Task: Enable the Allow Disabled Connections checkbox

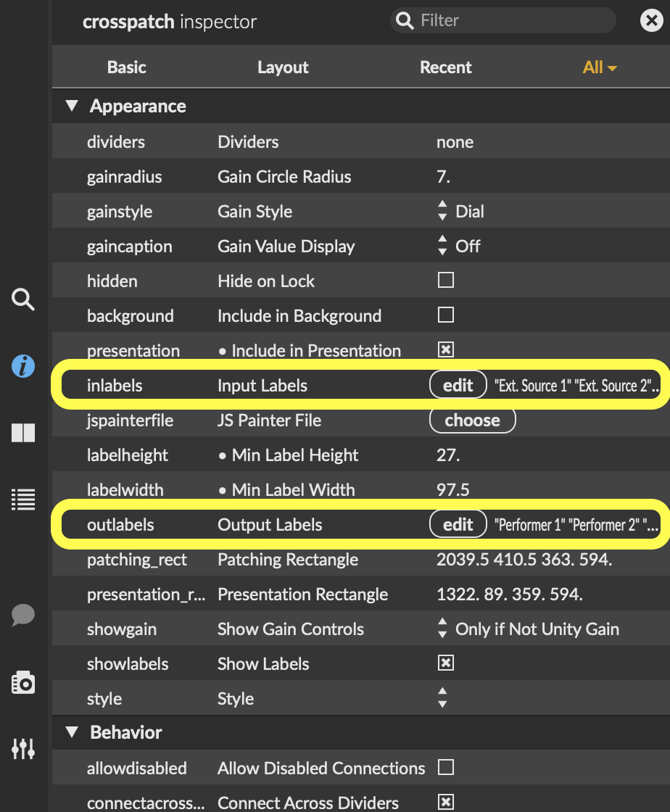Action: tap(446, 768)
